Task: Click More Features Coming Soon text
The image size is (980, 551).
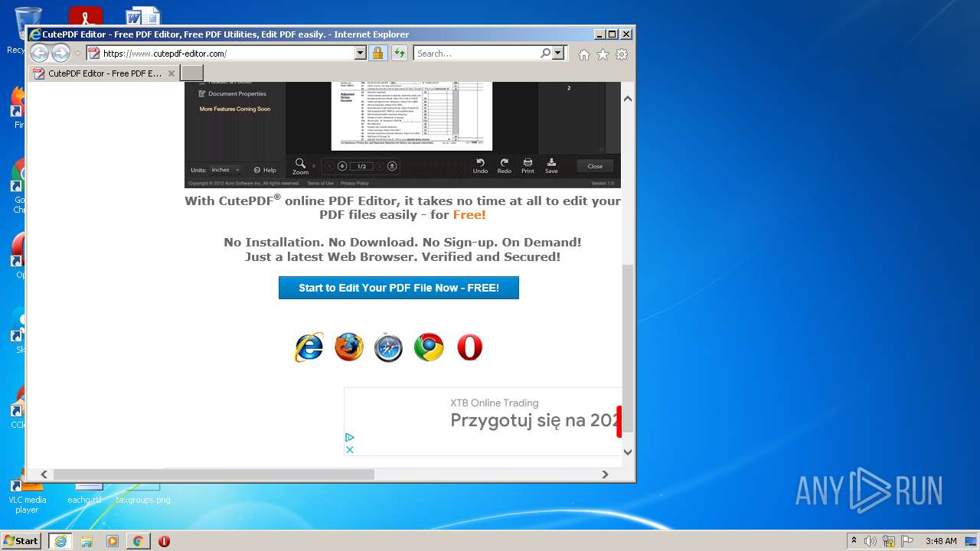Action: pyautogui.click(x=235, y=109)
